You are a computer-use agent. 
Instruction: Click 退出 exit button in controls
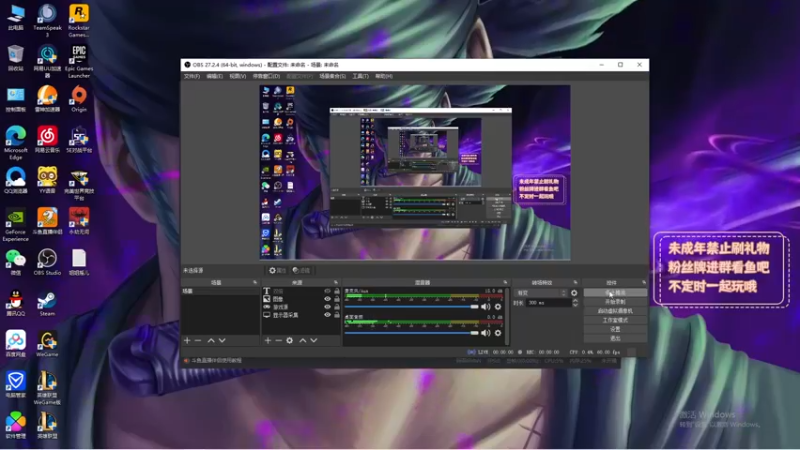click(x=615, y=338)
